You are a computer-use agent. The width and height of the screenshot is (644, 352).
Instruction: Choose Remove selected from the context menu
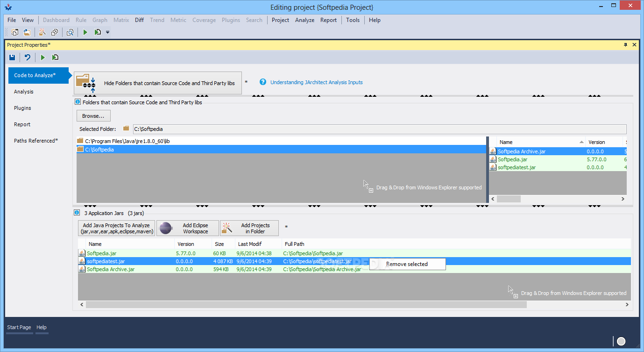[407, 264]
